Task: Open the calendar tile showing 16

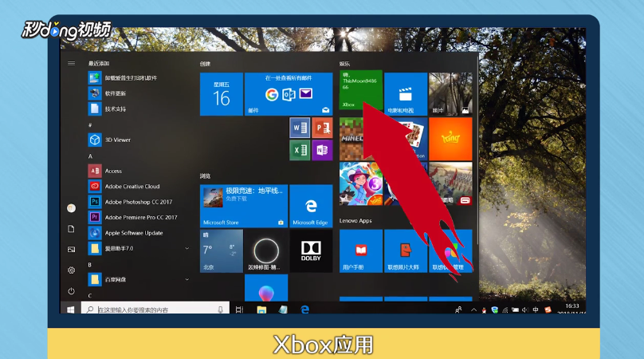Action: point(222,94)
